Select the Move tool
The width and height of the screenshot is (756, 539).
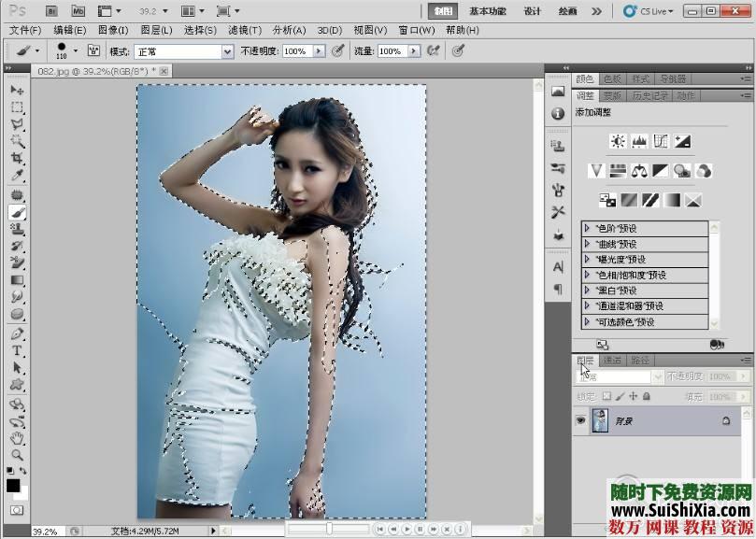click(x=17, y=90)
